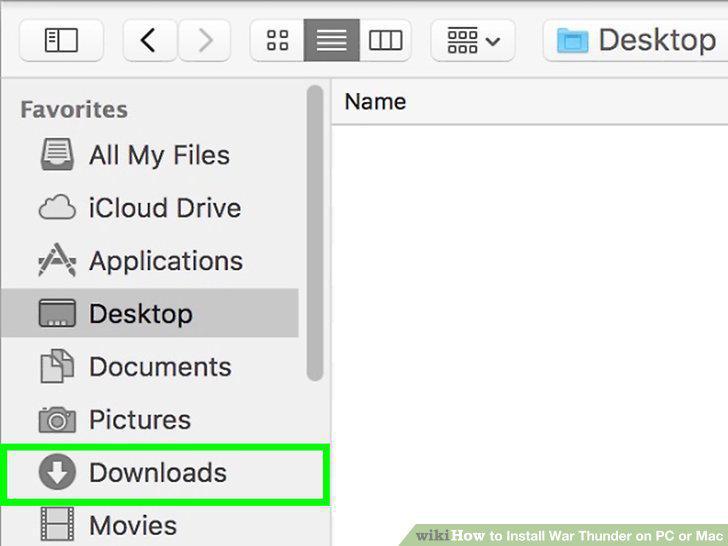Click the Desktop sidebar icon
Image resolution: width=728 pixels, height=546 pixels.
(x=57, y=313)
